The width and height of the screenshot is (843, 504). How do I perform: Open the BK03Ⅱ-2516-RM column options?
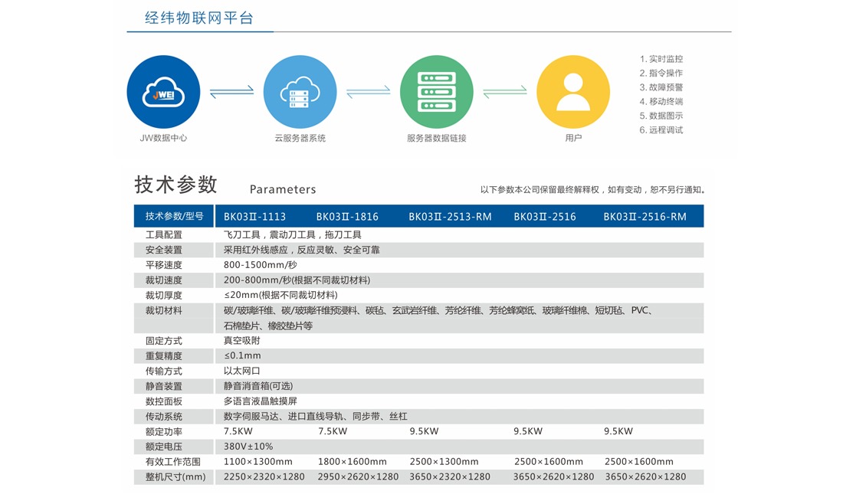click(x=641, y=216)
